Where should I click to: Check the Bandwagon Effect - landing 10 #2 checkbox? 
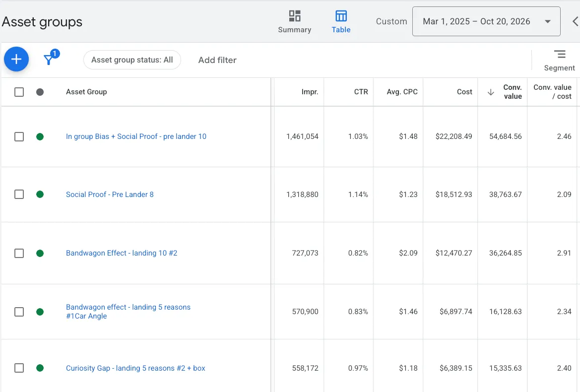19,254
